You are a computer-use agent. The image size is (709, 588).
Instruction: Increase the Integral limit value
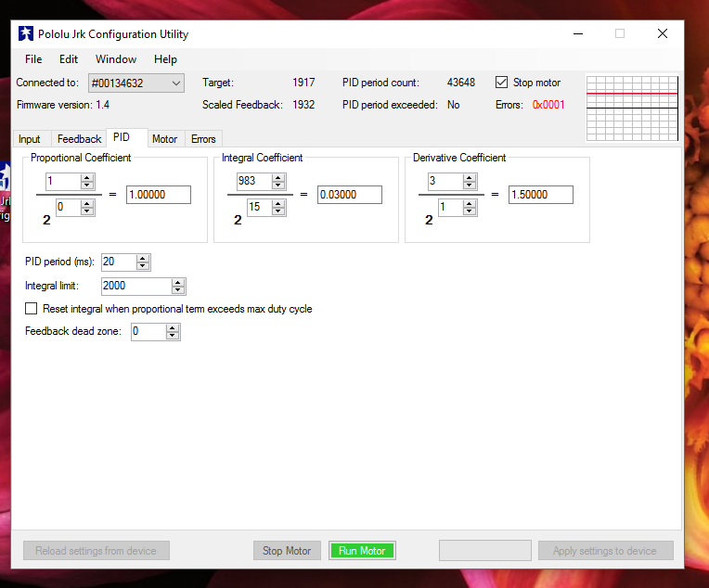(x=178, y=283)
